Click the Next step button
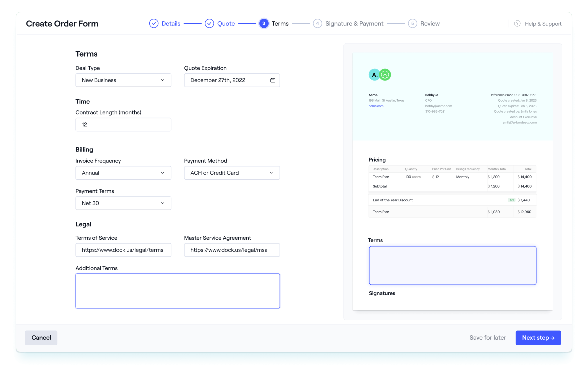 [x=538, y=337]
